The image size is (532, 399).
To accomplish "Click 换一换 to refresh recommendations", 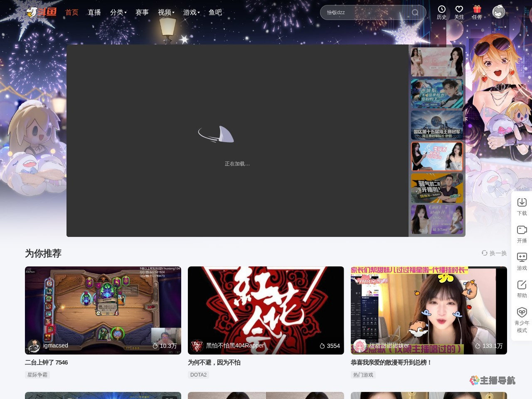I will pos(495,253).
